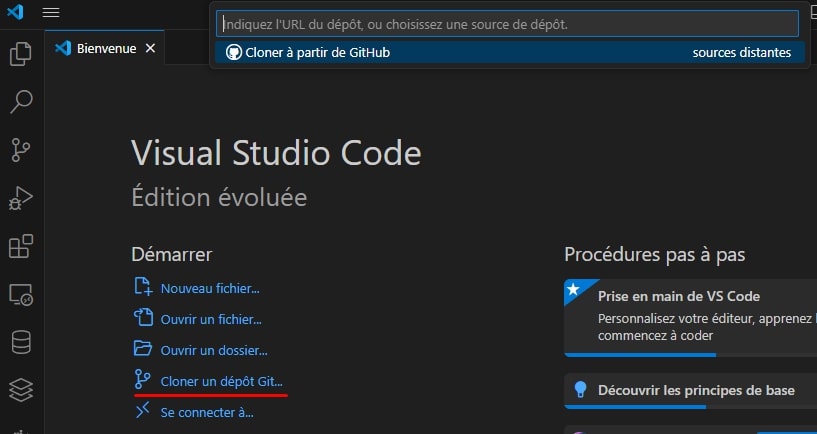
Task: Click Cloner un dépôt Git... link
Action: pyautogui.click(x=221, y=382)
